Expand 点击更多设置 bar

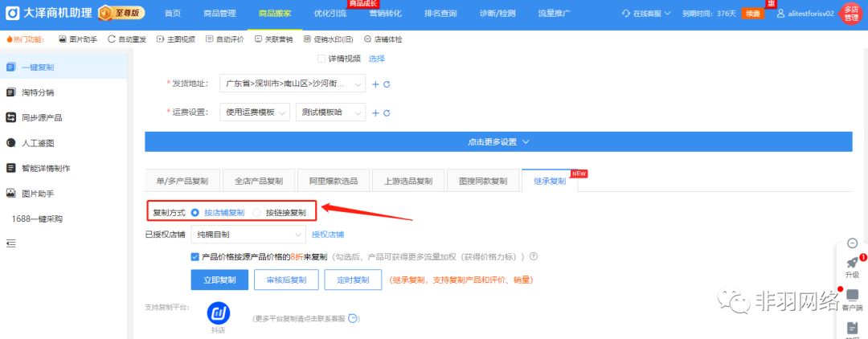[x=497, y=141]
